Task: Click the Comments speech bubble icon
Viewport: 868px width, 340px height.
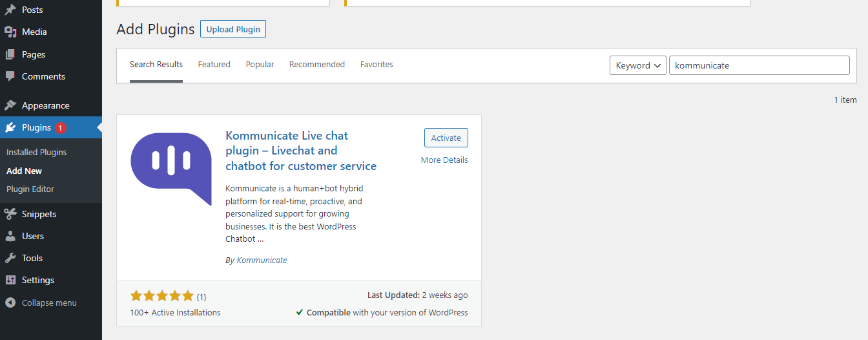Action: click(x=10, y=76)
